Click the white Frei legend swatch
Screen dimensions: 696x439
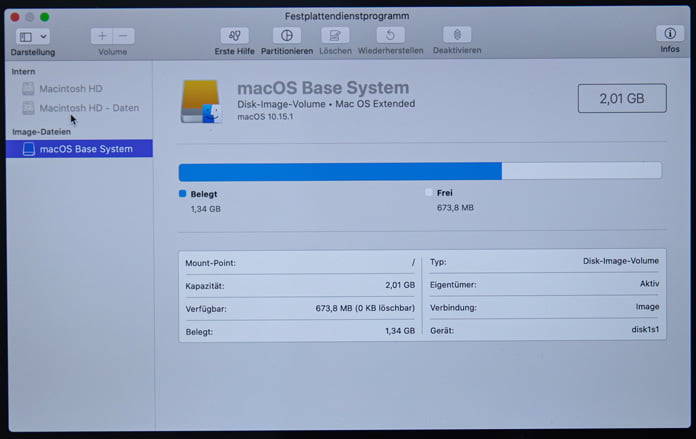429,192
